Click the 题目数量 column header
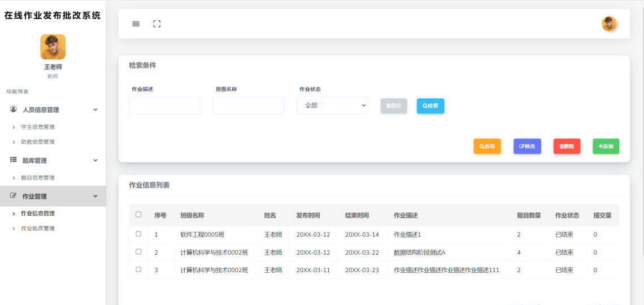This screenshot has height=305, width=644. 529,215
